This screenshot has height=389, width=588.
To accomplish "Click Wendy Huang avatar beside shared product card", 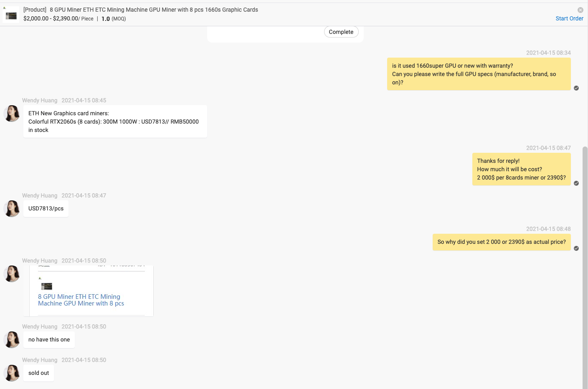I will (x=12, y=274).
